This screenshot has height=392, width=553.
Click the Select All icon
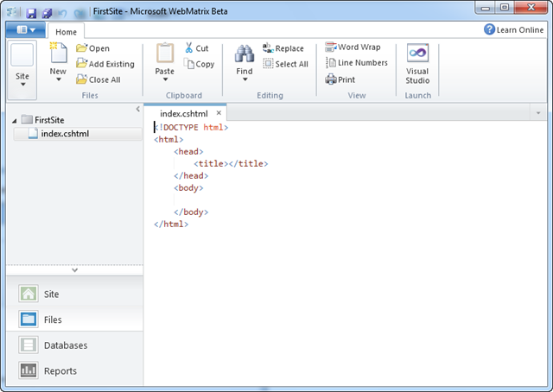268,64
